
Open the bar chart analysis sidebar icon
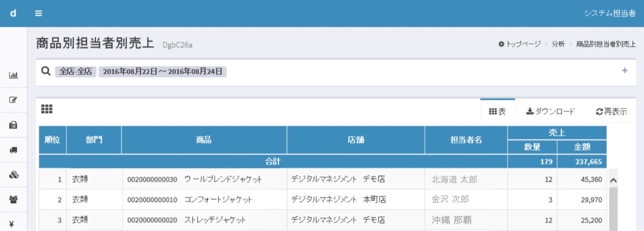[x=13, y=75]
